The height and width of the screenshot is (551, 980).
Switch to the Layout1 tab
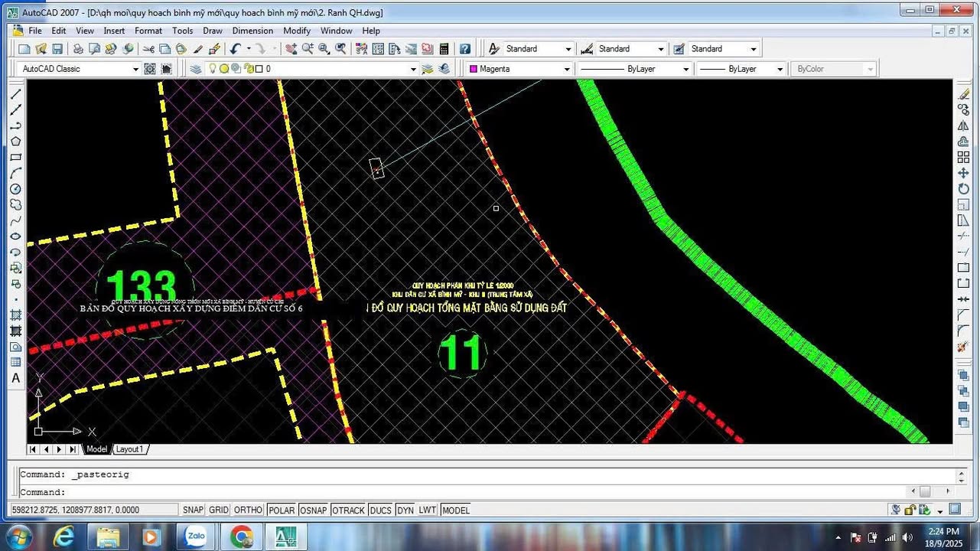point(130,449)
